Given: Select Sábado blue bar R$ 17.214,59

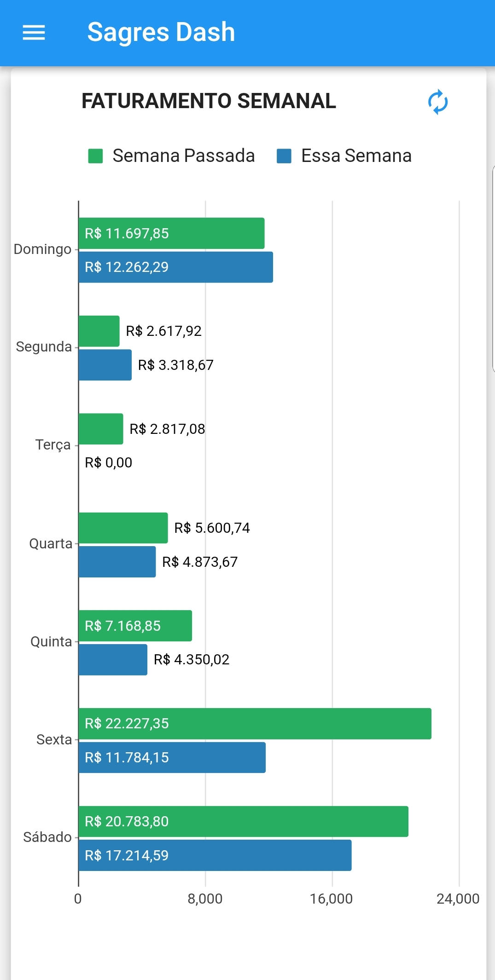Looking at the screenshot, I should pyautogui.click(x=215, y=855).
